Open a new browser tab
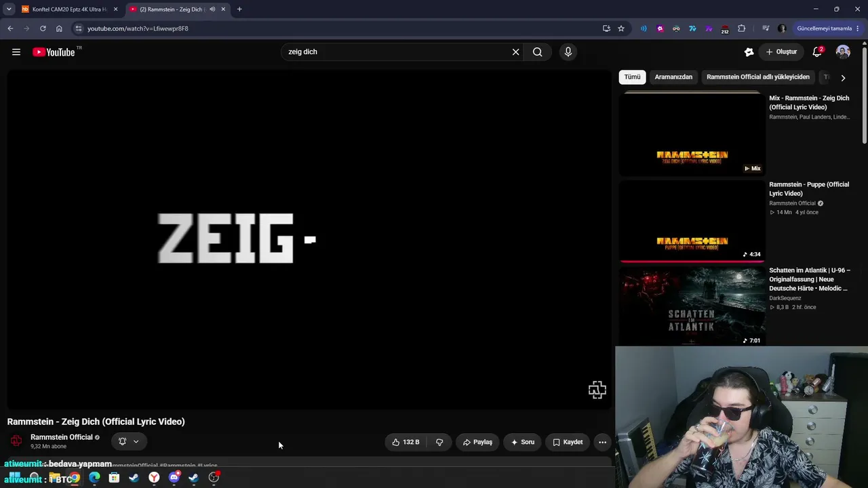This screenshot has width=868, height=488. point(239,9)
